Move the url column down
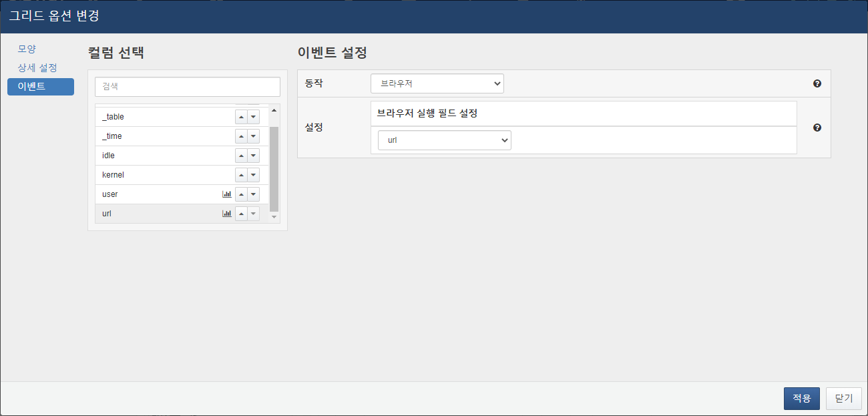This screenshot has height=416, width=868. pos(253,214)
